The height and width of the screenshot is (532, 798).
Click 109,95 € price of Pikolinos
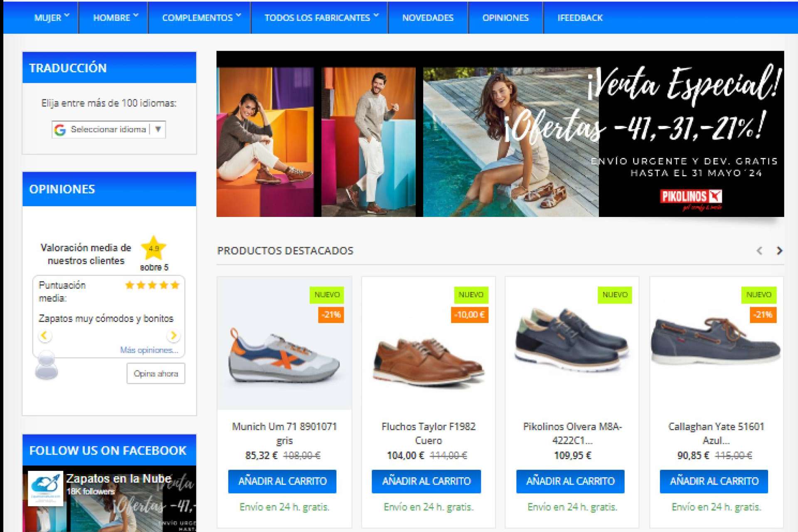572,456
